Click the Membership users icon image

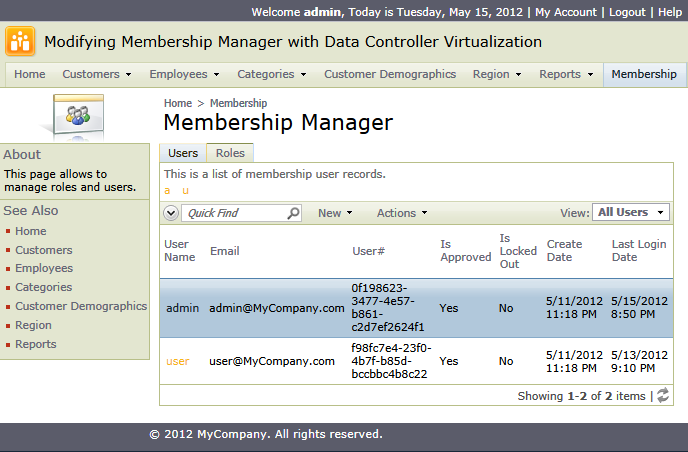[x=77, y=115]
